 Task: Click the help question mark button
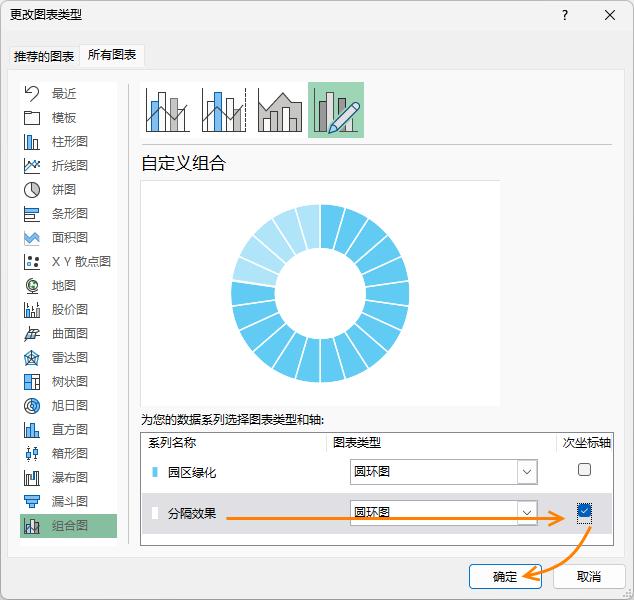point(565,15)
